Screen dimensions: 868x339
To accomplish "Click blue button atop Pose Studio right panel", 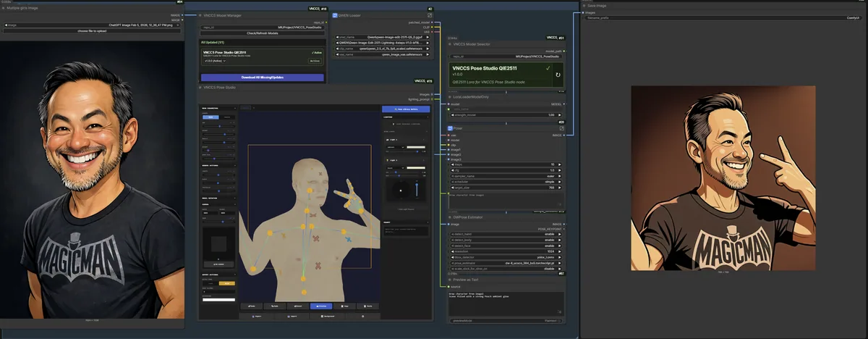I will click(x=405, y=109).
